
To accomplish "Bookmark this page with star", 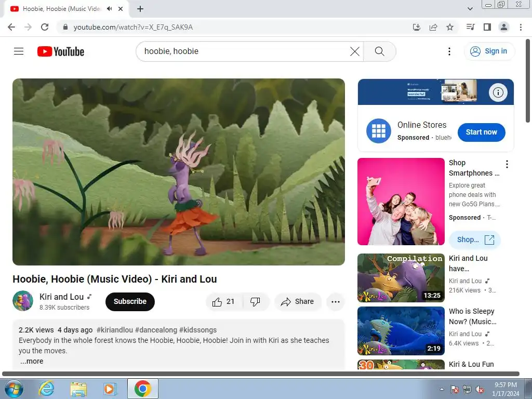I will pos(450,27).
